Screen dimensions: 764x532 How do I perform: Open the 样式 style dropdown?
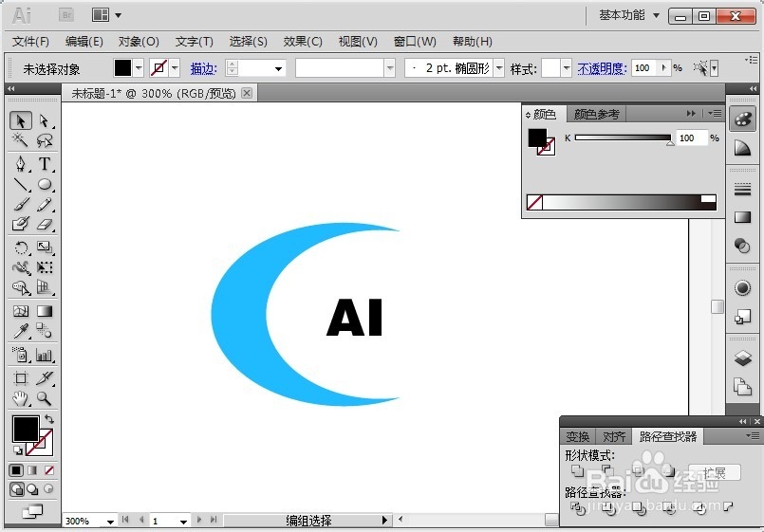pos(566,68)
